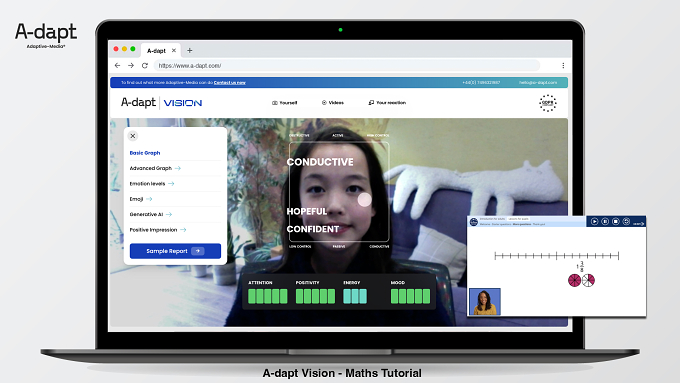
Task: Reload the page with browser refresh icon
Action: 145,65
